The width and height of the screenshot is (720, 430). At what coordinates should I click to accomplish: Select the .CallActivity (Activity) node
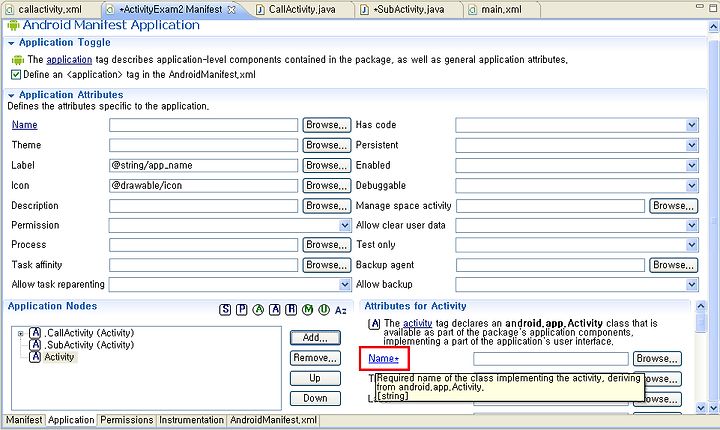coord(82,333)
